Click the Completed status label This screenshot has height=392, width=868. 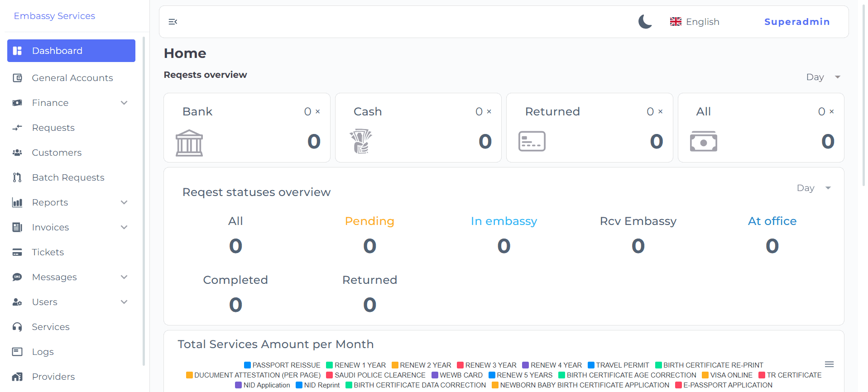point(235,280)
